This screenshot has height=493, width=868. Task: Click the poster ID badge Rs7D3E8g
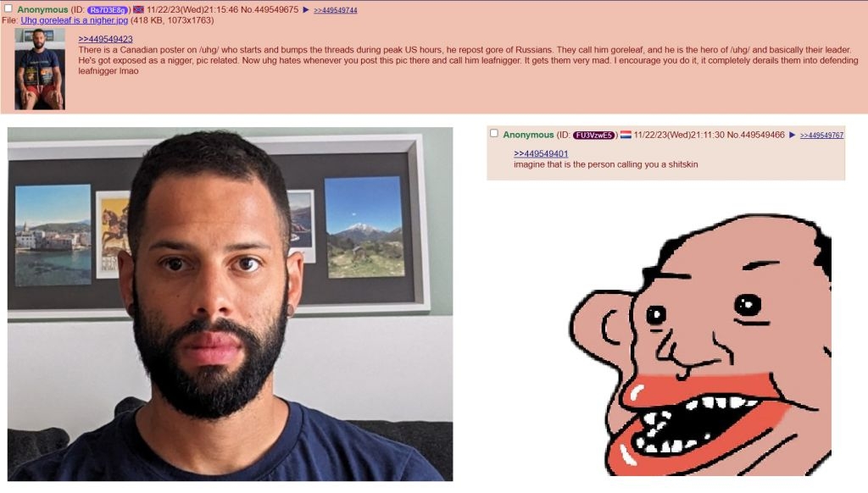(108, 10)
